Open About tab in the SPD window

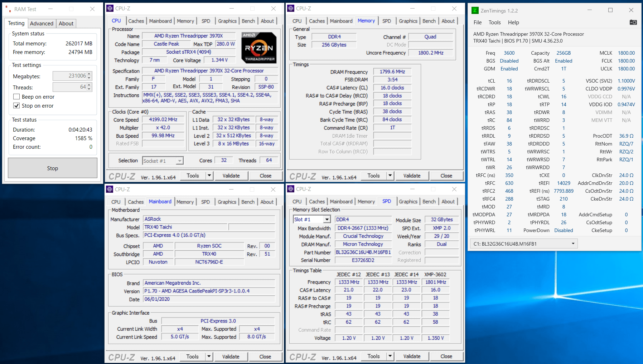coord(448,202)
